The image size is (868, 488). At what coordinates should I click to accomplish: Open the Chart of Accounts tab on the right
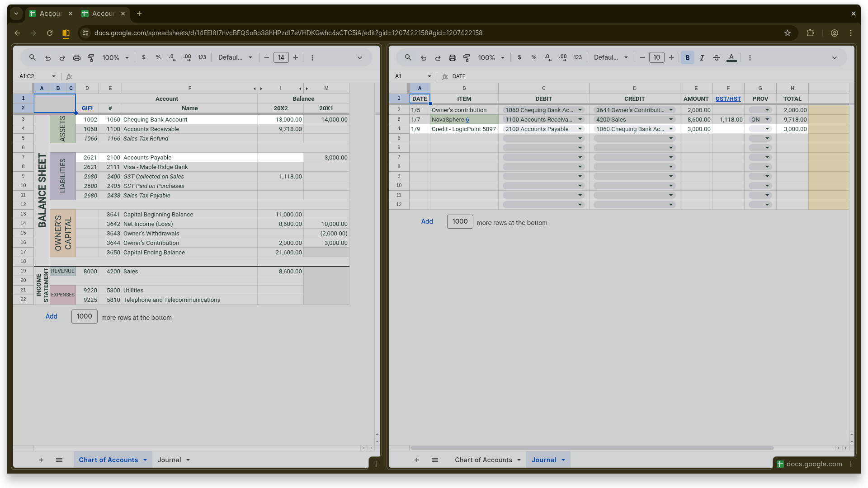click(484, 460)
